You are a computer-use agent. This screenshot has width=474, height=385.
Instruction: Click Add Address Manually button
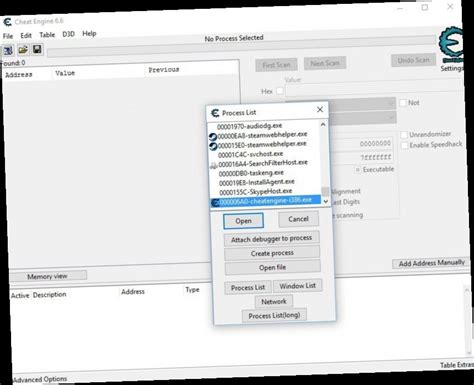(x=432, y=263)
